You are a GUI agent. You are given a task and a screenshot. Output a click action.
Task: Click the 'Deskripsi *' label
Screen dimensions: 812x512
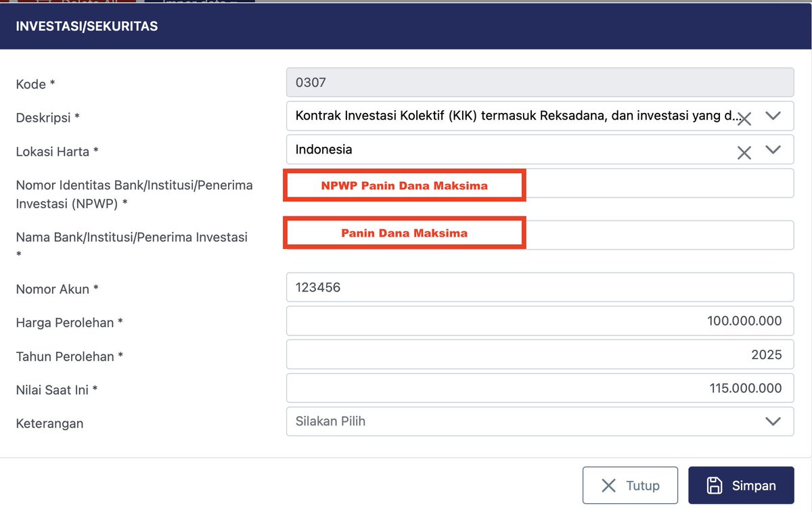pyautogui.click(x=47, y=118)
